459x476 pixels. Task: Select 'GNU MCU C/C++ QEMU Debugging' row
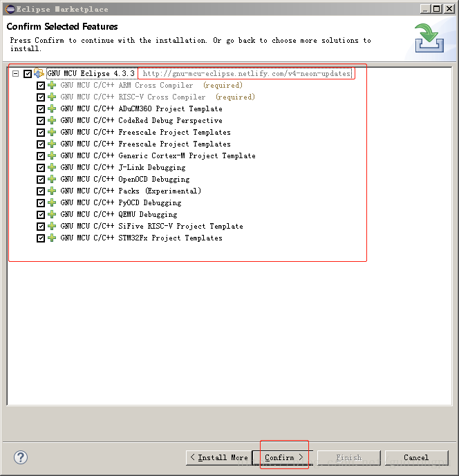click(x=118, y=215)
